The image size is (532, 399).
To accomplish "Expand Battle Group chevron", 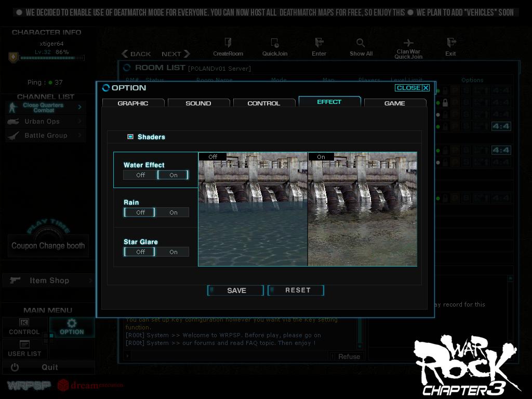I will pyautogui.click(x=79, y=135).
